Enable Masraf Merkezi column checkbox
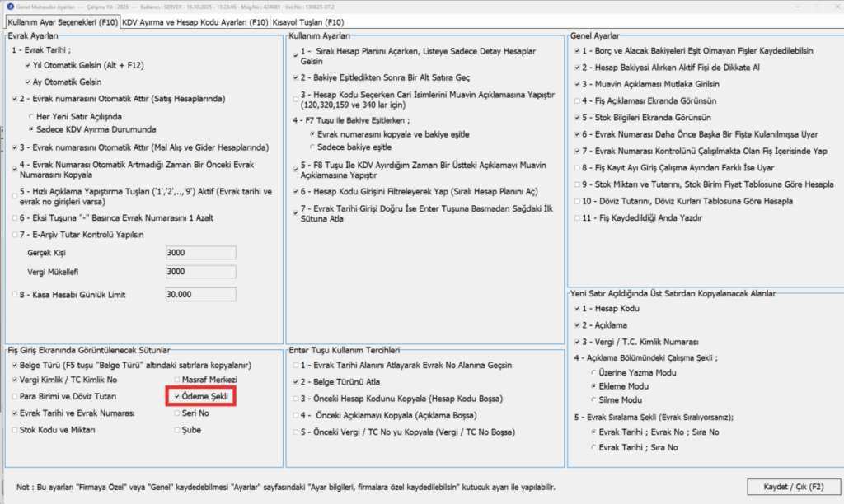The height and width of the screenshot is (504, 844). point(176,379)
